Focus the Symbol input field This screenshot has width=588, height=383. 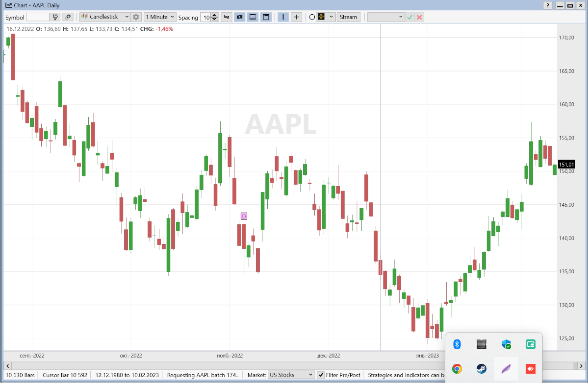(x=38, y=17)
